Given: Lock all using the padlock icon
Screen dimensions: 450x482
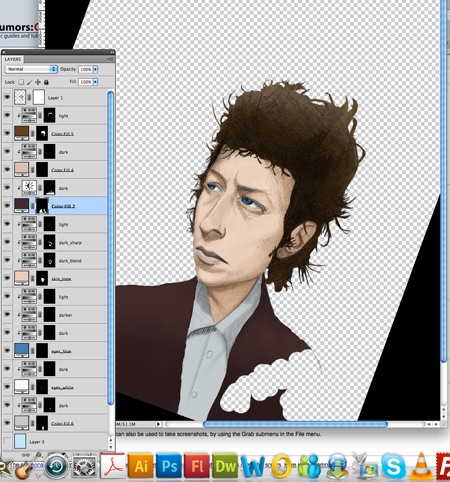Looking at the screenshot, I should [46, 82].
